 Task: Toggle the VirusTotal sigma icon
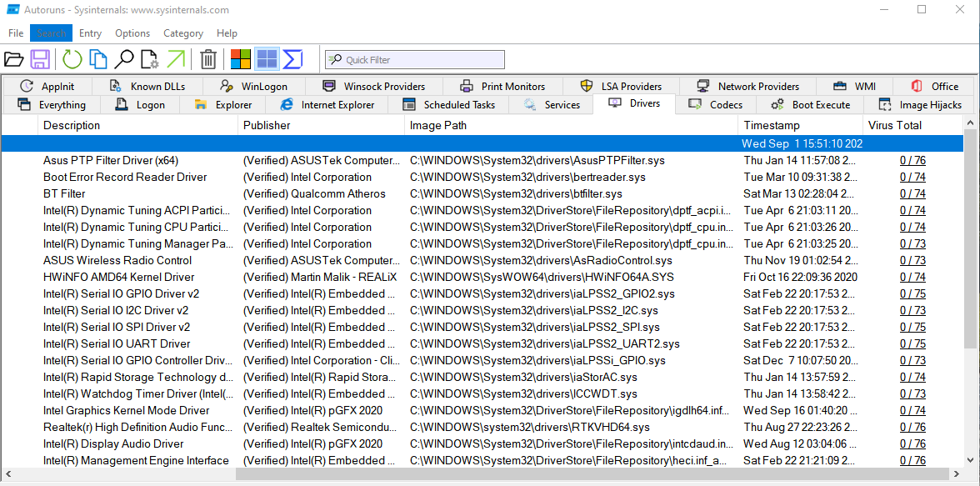[x=292, y=59]
